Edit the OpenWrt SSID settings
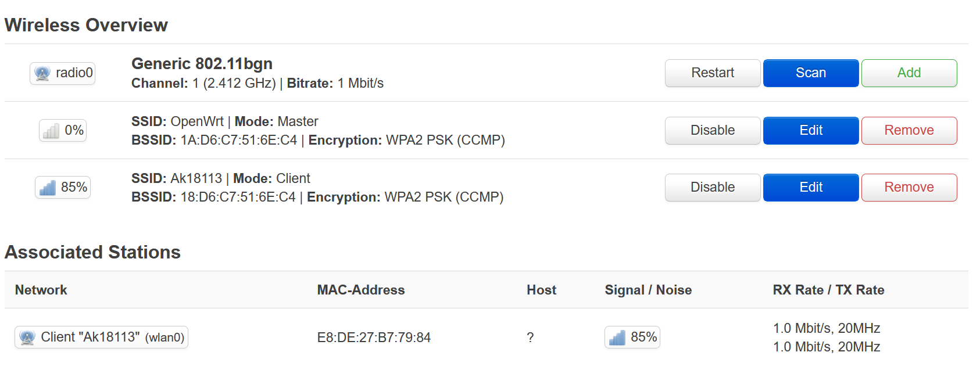 pyautogui.click(x=811, y=131)
